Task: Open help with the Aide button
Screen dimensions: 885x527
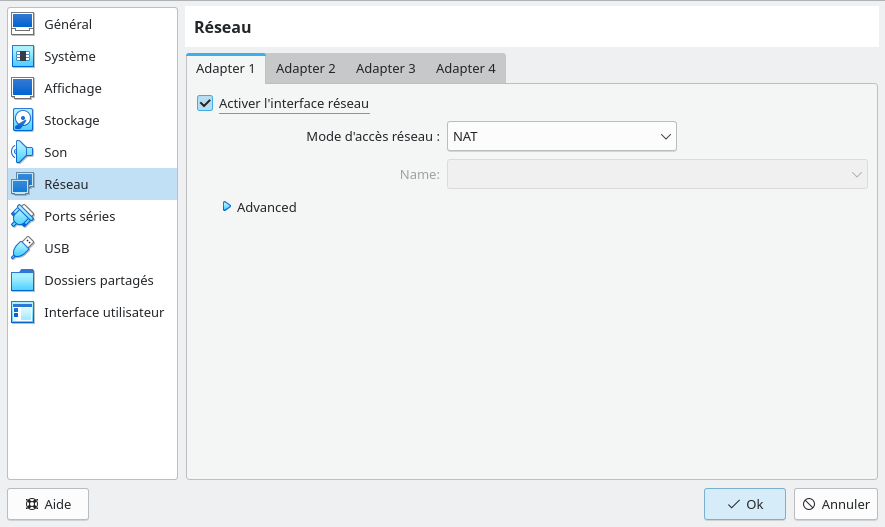Action: pos(48,504)
